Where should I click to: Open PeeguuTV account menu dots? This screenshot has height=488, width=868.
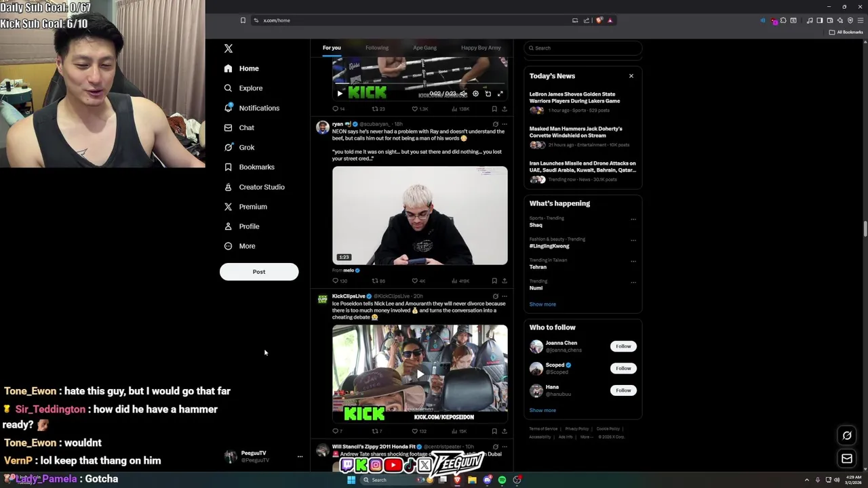pyautogui.click(x=300, y=457)
